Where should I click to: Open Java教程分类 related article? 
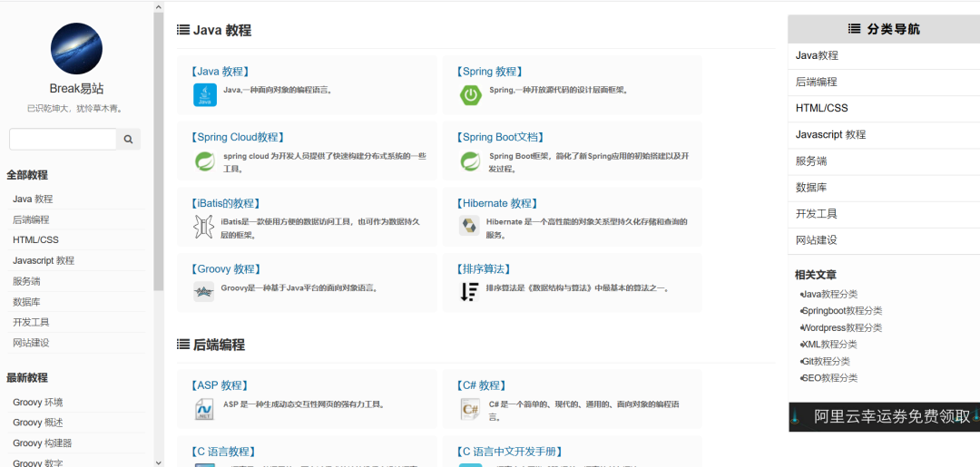click(x=829, y=294)
